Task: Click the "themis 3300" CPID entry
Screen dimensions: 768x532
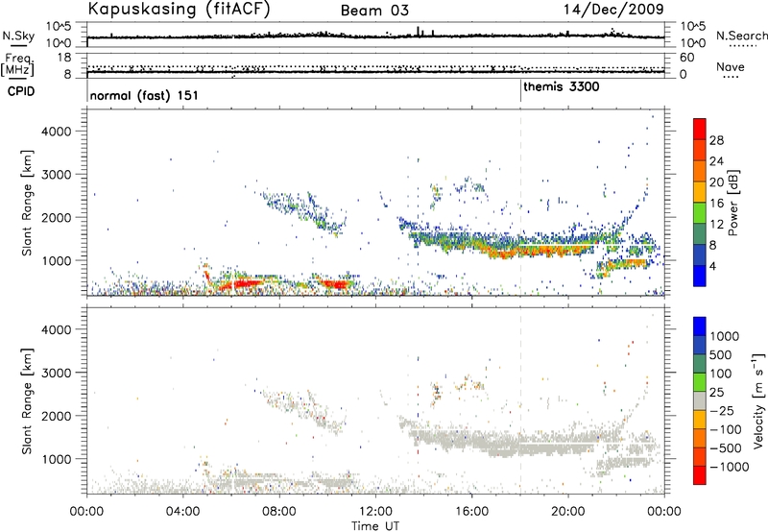Action: (x=562, y=86)
